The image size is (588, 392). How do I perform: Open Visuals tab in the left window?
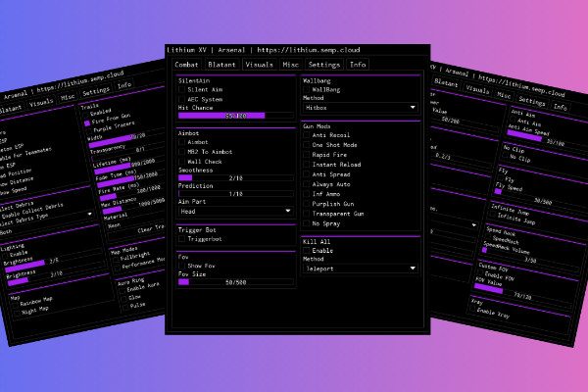pyautogui.click(x=41, y=103)
